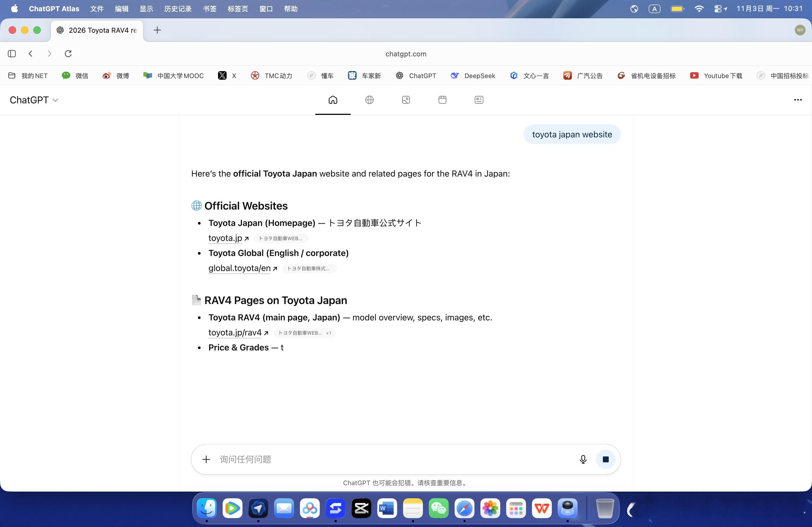Viewport: 812px width, 527px height.
Task: Click the plus attachment icon in prompt box
Action: pyautogui.click(x=206, y=459)
